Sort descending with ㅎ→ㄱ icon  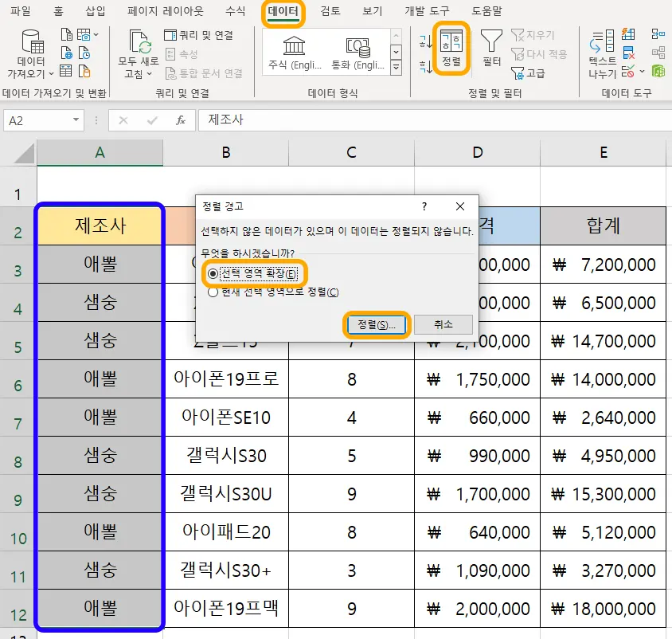[426, 66]
